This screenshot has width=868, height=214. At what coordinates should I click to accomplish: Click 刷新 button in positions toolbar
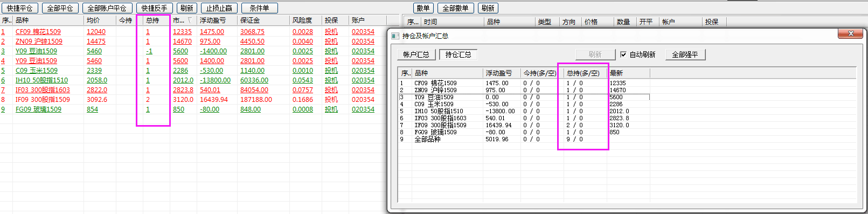[x=186, y=8]
